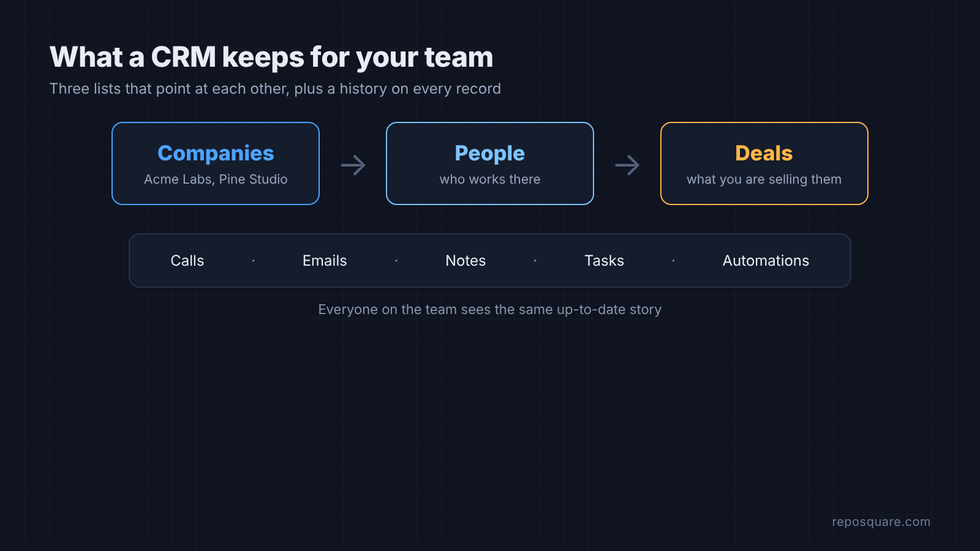Viewport: 980px width, 551px height.
Task: Click the arrow between Companies and People
Action: pos(353,165)
